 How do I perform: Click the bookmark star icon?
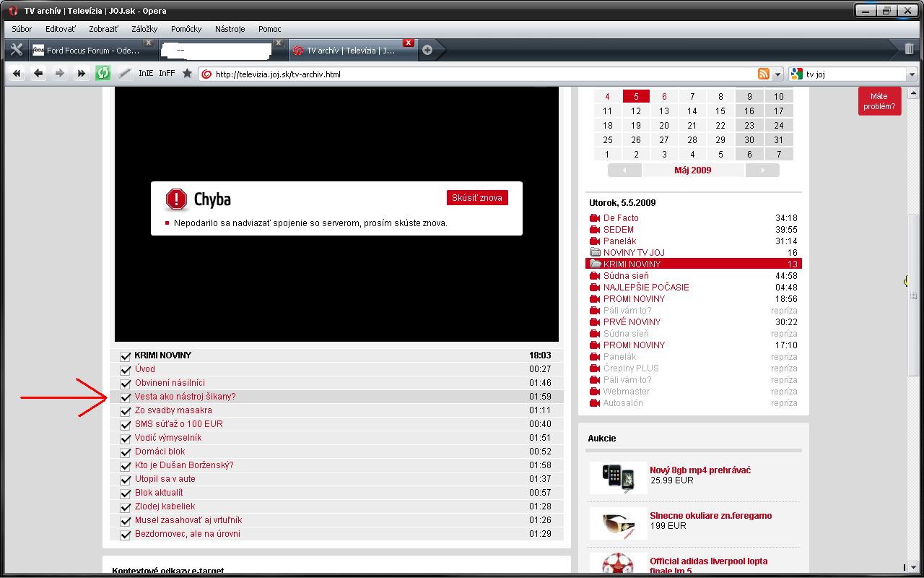click(187, 73)
